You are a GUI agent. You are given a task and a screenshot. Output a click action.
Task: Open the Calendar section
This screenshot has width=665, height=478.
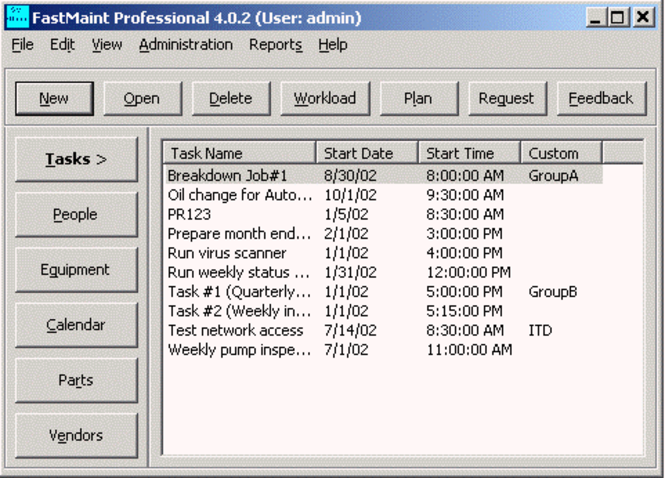point(76,325)
